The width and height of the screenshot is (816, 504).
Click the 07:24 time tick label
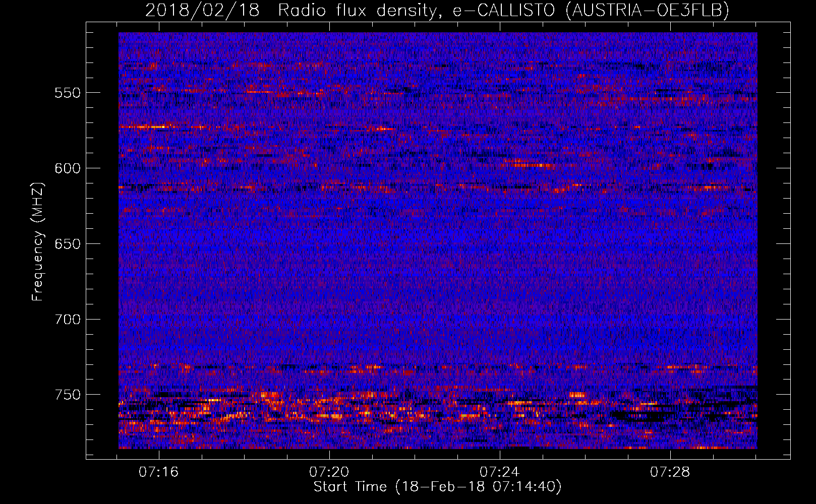(499, 472)
